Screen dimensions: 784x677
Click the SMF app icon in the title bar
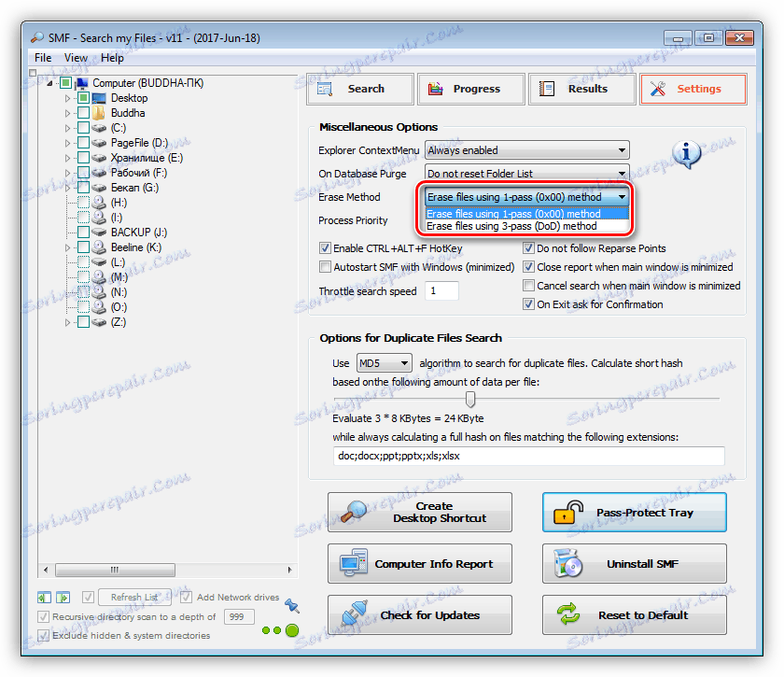pyautogui.click(x=37, y=38)
